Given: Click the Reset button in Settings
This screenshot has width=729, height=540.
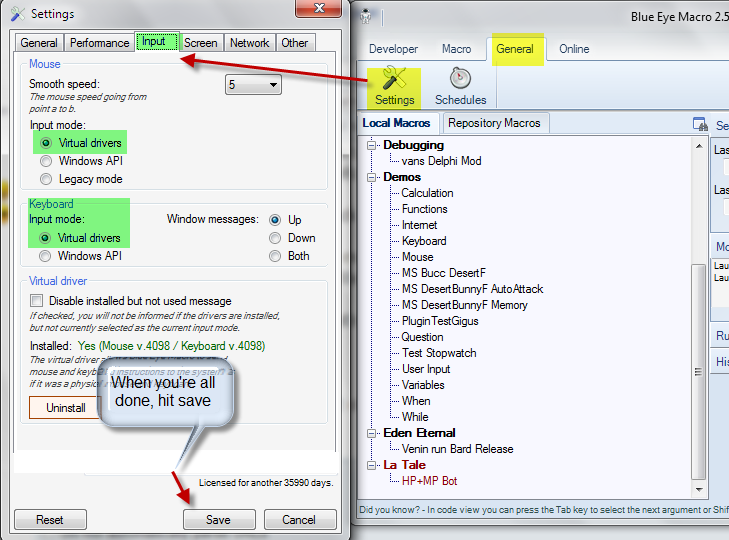Looking at the screenshot, I should [50, 520].
